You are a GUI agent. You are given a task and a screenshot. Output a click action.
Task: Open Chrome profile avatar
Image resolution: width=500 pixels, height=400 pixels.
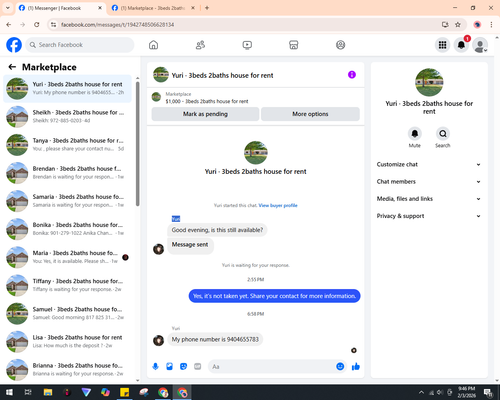pos(477,25)
